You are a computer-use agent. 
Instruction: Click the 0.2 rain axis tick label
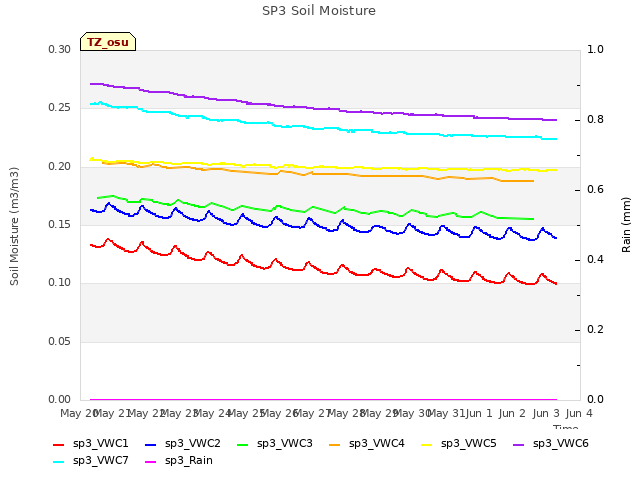coord(595,329)
